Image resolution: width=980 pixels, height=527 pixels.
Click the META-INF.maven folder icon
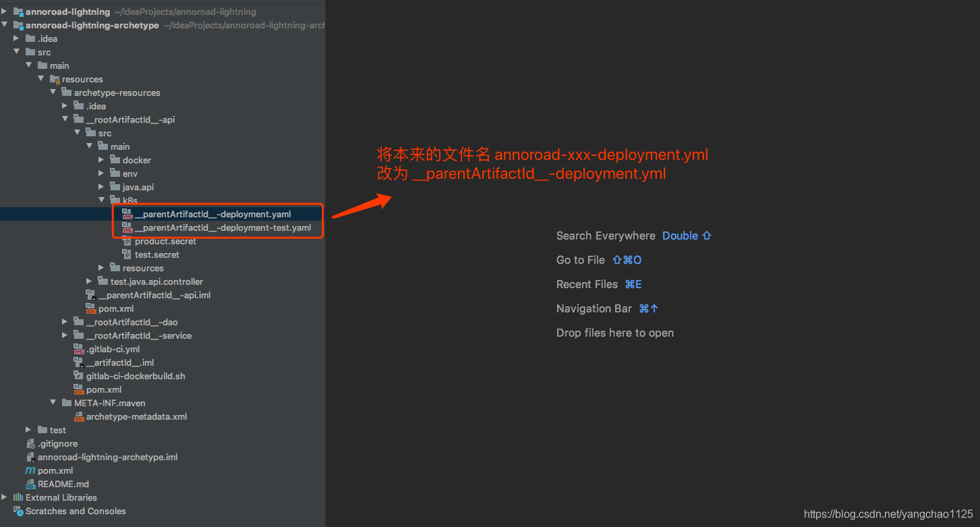click(67, 403)
